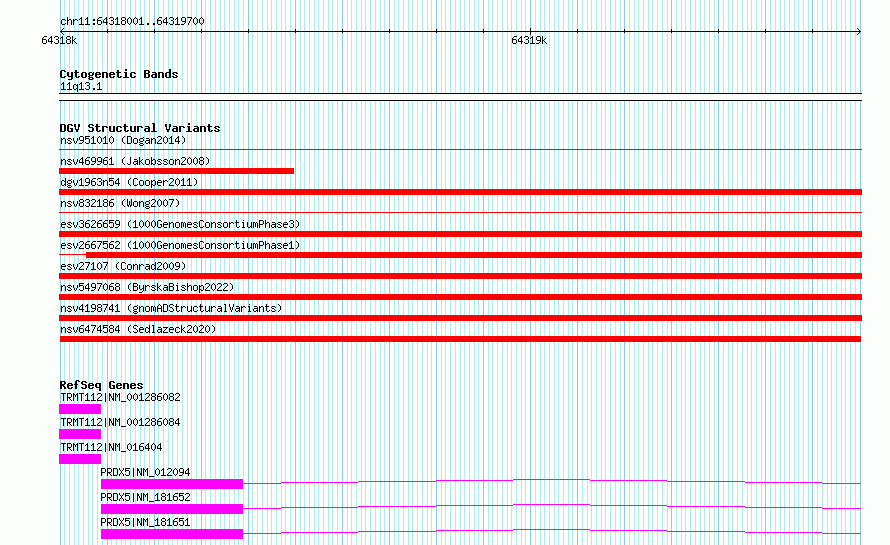Click the nsv5497068 red variant bar
Screen dimensions: 890x545
coord(460,297)
